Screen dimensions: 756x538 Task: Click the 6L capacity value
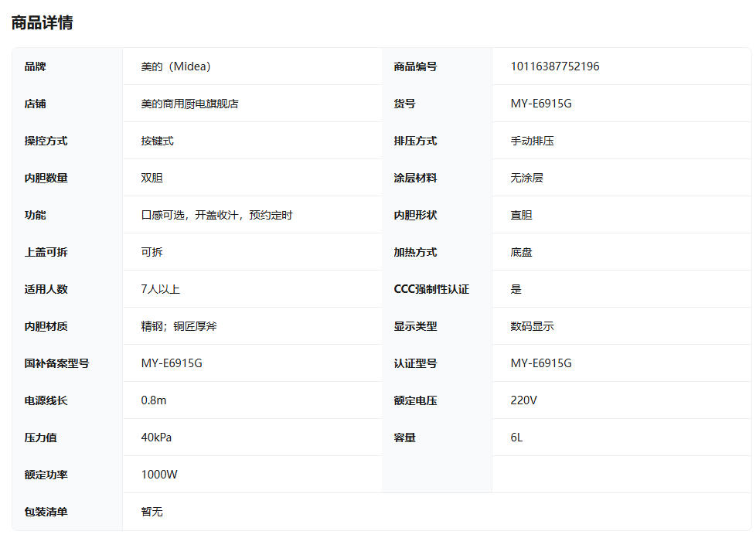click(x=516, y=438)
